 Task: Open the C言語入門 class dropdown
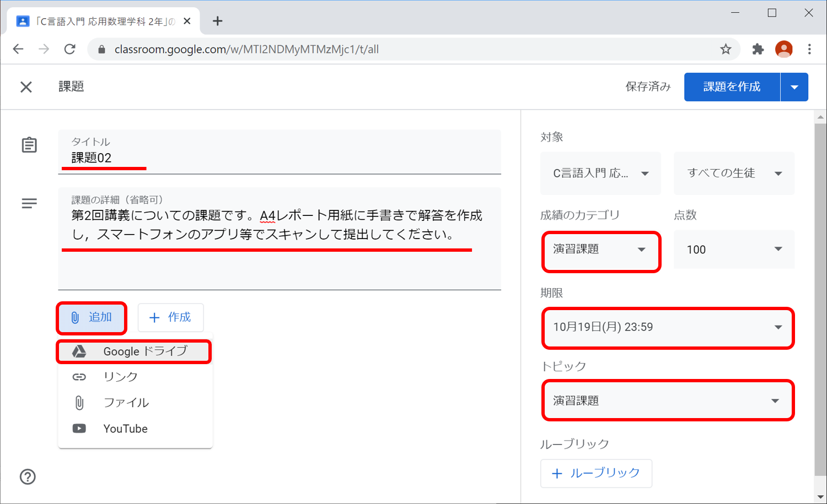coord(600,174)
